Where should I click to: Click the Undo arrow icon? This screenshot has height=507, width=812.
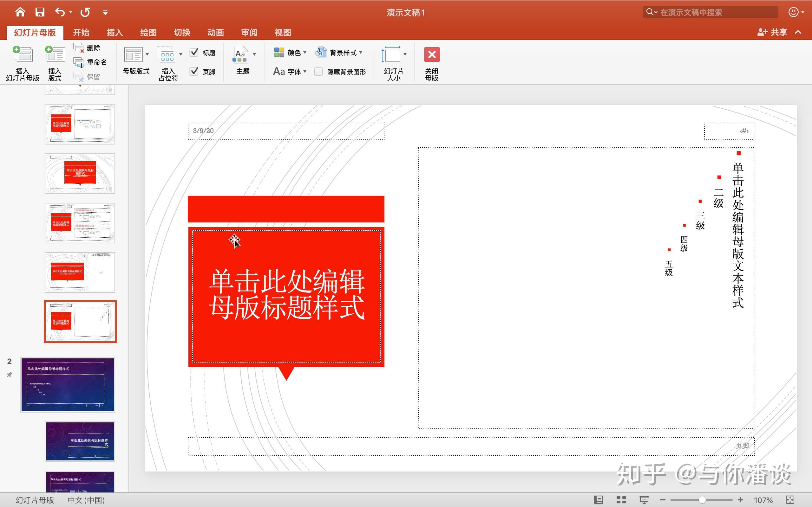60,12
